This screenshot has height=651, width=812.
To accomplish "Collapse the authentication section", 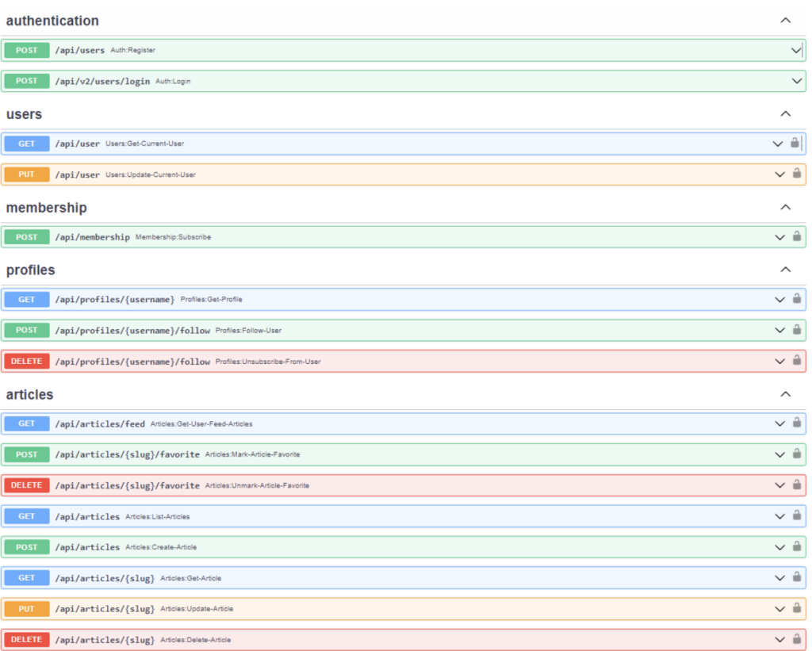I will click(785, 21).
